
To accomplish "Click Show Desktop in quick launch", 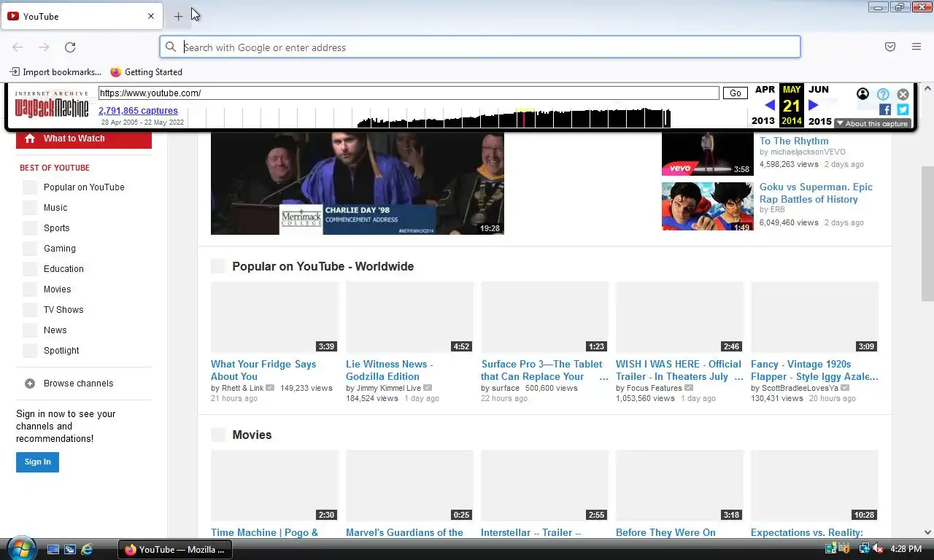I will [x=53, y=549].
